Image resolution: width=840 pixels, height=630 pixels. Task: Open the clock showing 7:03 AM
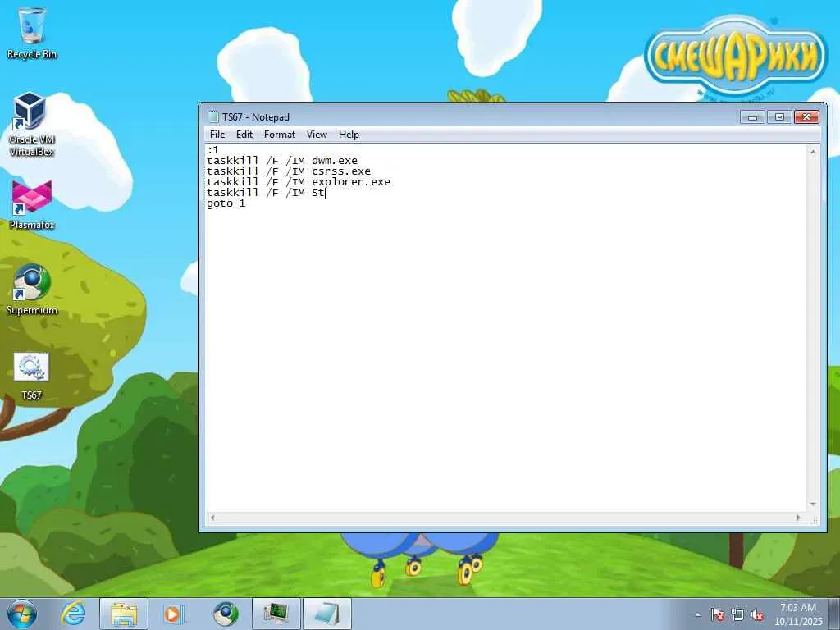pyautogui.click(x=797, y=614)
